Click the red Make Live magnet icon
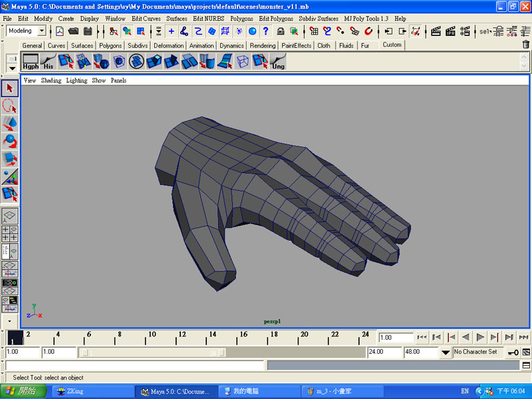This screenshot has height=399, width=532. tap(368, 31)
